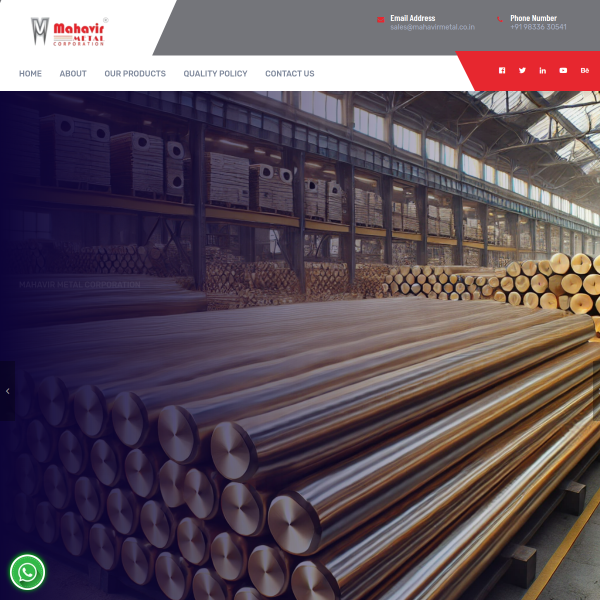Click the red phone handset icon

[500, 20]
